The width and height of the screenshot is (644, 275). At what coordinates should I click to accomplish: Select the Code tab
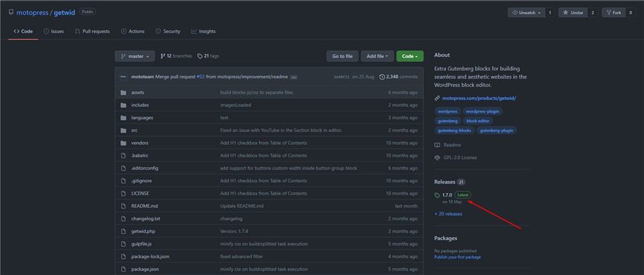tap(23, 31)
